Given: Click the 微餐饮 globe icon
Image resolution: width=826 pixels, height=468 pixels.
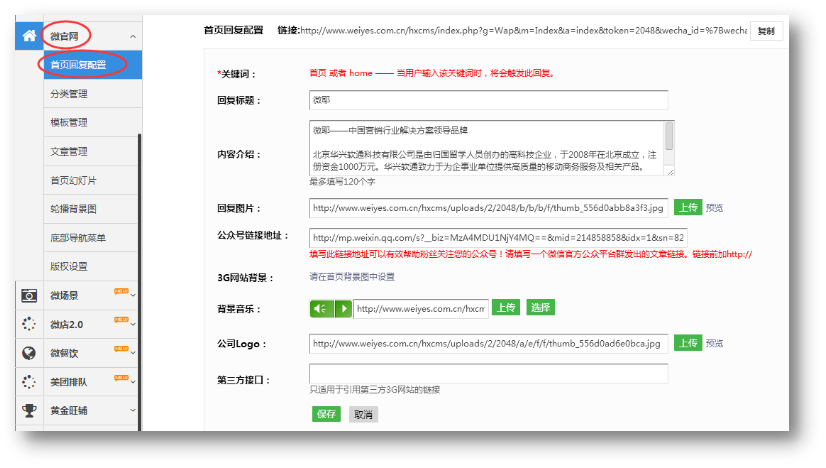Looking at the screenshot, I should pyautogui.click(x=29, y=353).
